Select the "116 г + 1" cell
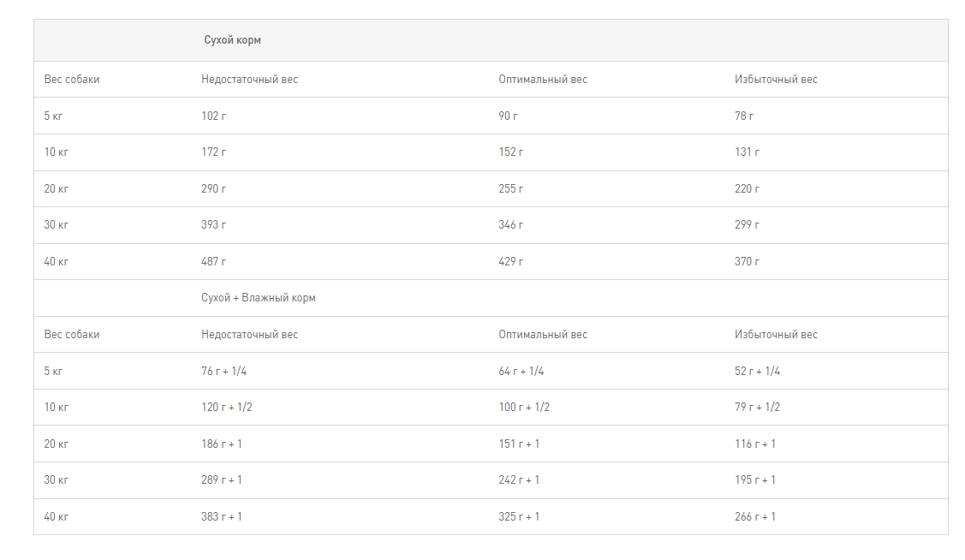 755,444
